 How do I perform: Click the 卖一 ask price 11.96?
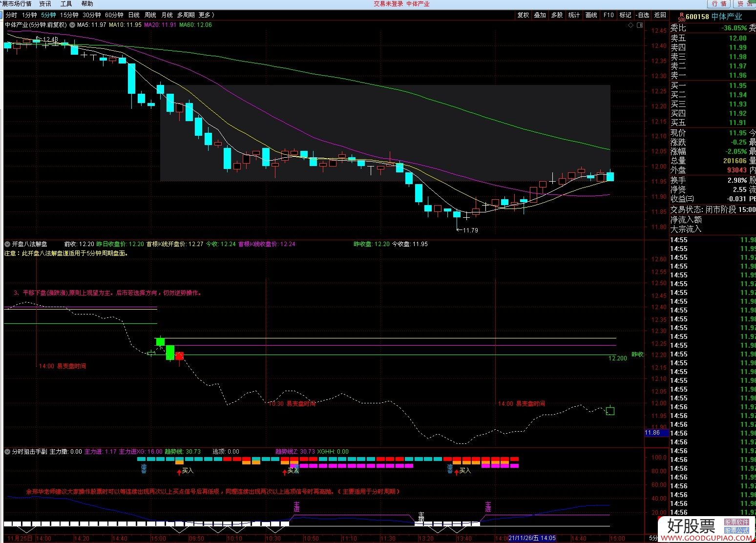[x=737, y=75]
